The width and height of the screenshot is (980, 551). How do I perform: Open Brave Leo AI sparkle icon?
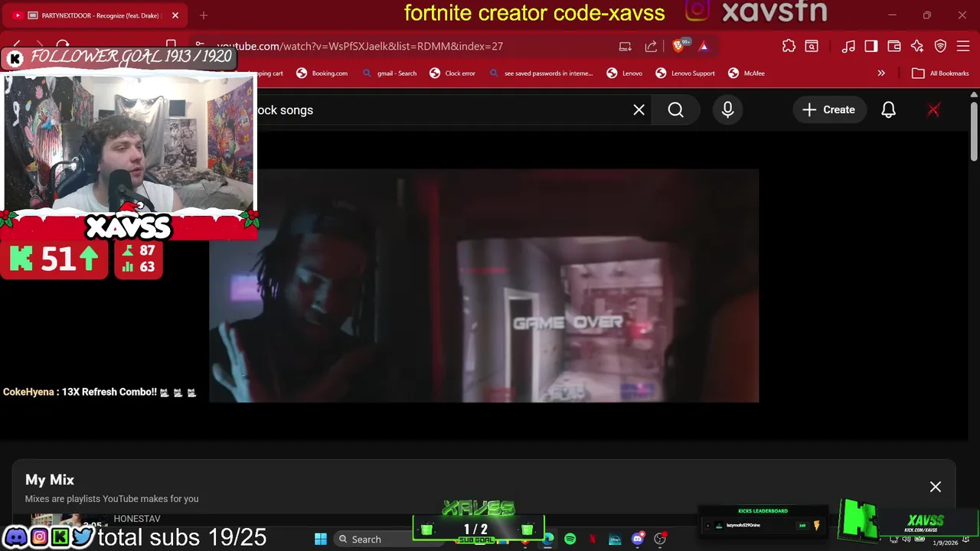click(x=917, y=46)
